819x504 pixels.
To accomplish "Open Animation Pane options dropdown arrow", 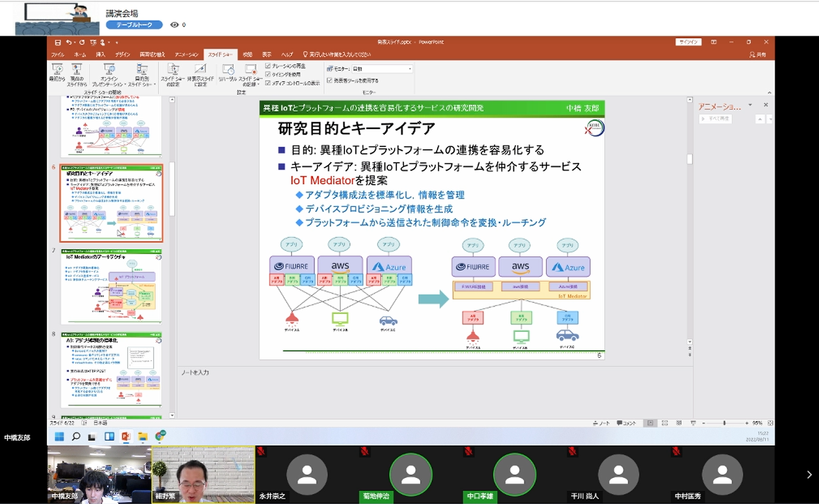I will pyautogui.click(x=750, y=105).
